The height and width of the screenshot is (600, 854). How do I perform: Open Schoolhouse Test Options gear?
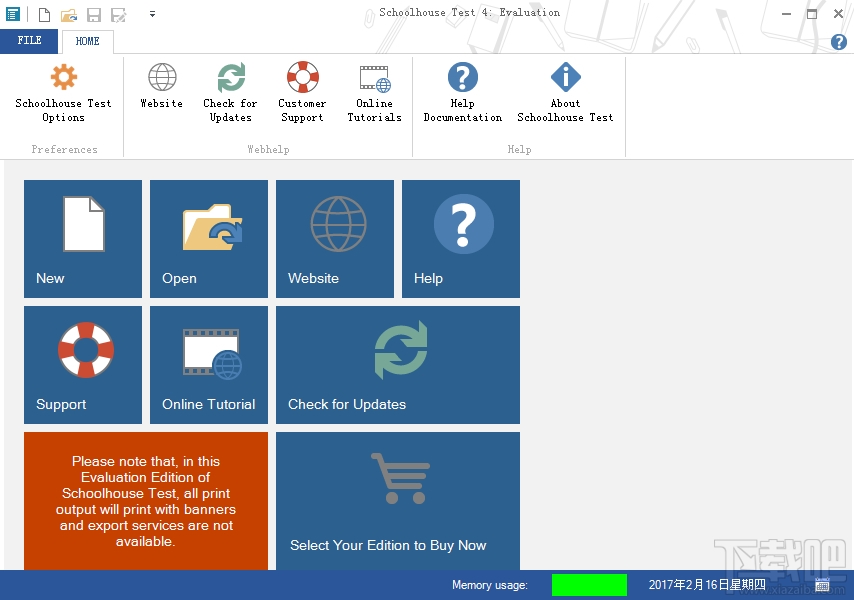tap(64, 93)
